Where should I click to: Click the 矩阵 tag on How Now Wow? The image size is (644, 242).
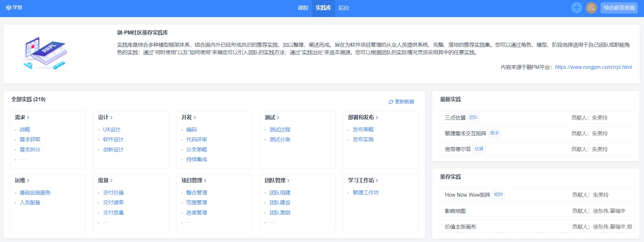498,195
